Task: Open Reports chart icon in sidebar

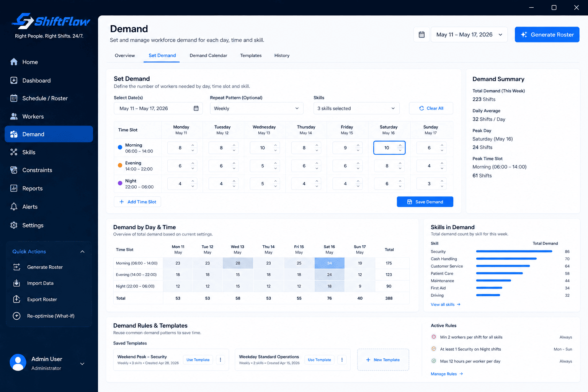Action: [x=14, y=188]
